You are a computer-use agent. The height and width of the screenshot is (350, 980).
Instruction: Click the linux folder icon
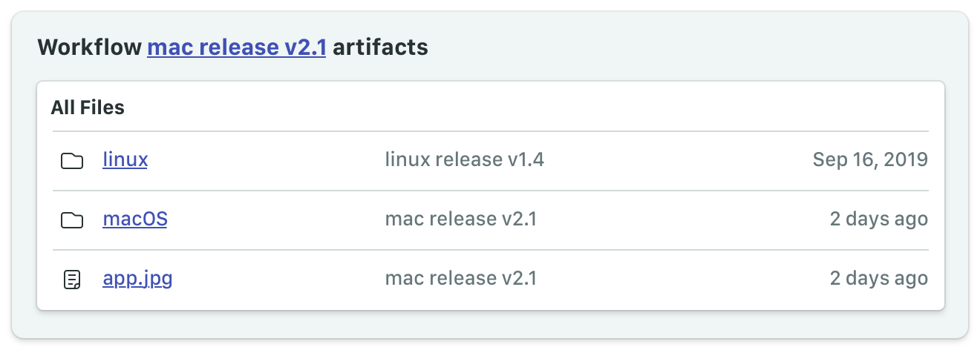click(x=71, y=160)
